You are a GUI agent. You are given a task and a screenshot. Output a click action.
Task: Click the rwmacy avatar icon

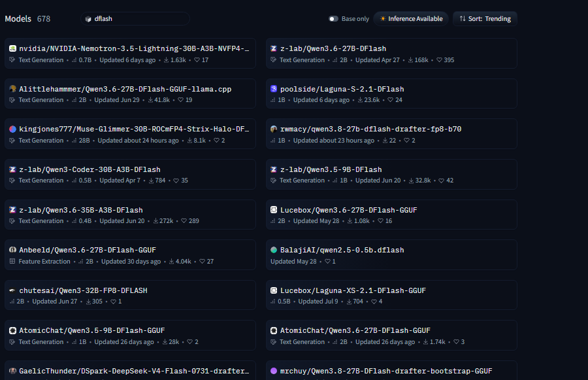[274, 129]
